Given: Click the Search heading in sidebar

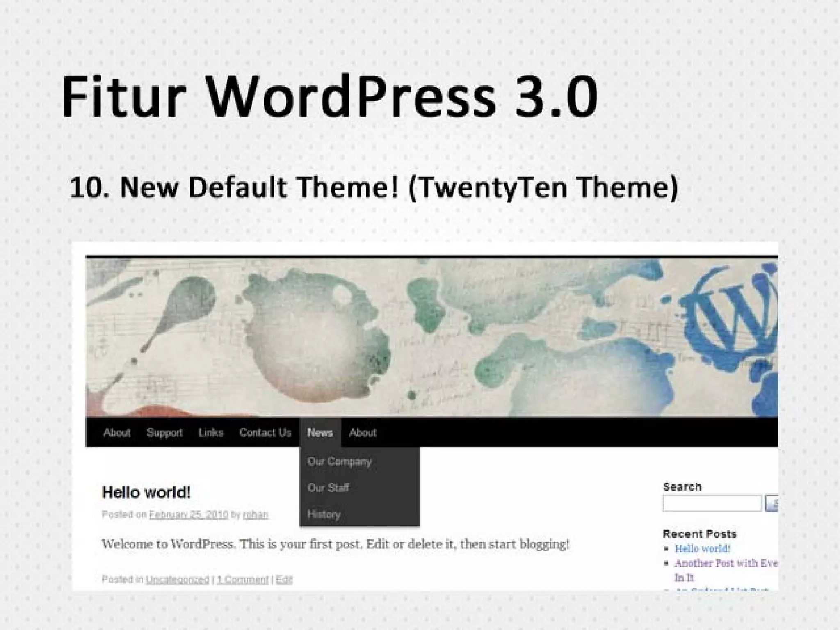Looking at the screenshot, I should pyautogui.click(x=682, y=486).
